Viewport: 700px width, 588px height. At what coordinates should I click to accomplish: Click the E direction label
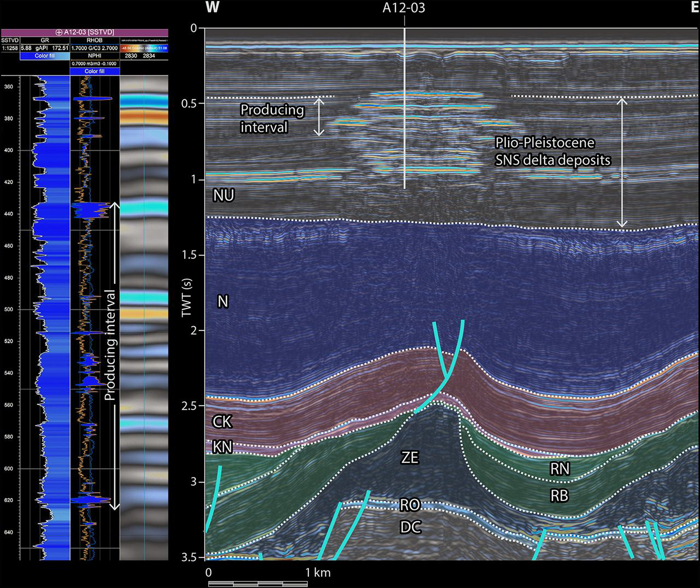[x=695, y=7]
